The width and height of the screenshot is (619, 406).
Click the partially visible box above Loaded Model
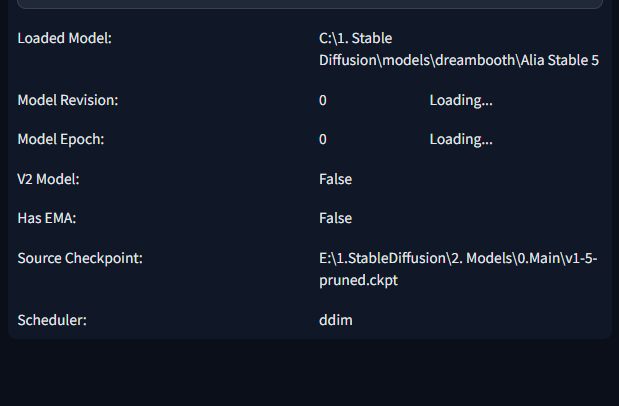click(310, 4)
